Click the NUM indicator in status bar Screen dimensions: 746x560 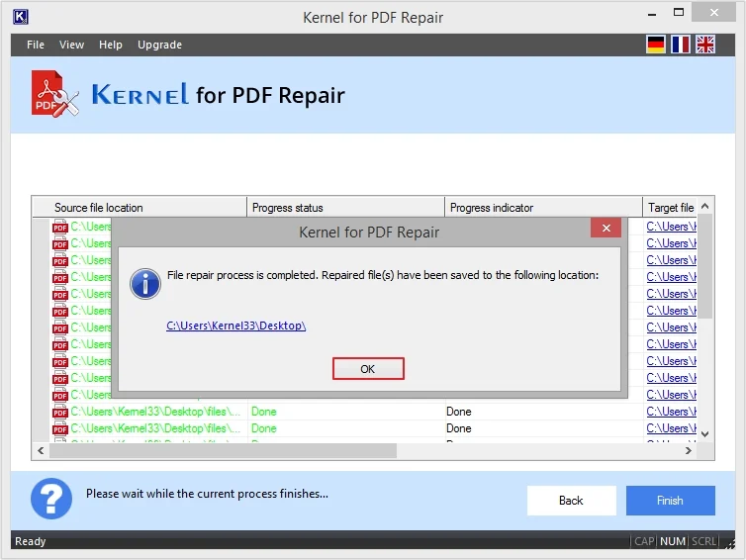(x=673, y=541)
